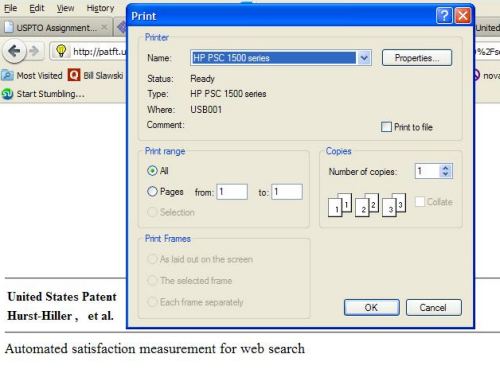This screenshot has width=500, height=381.
Task: Click the lightbulb site icon in address bar
Action: pyautogui.click(x=61, y=50)
